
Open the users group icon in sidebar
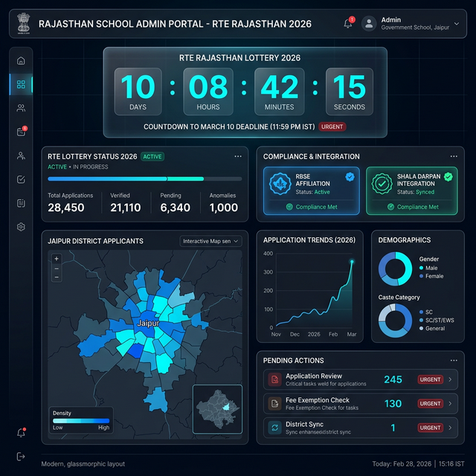pos(21,108)
